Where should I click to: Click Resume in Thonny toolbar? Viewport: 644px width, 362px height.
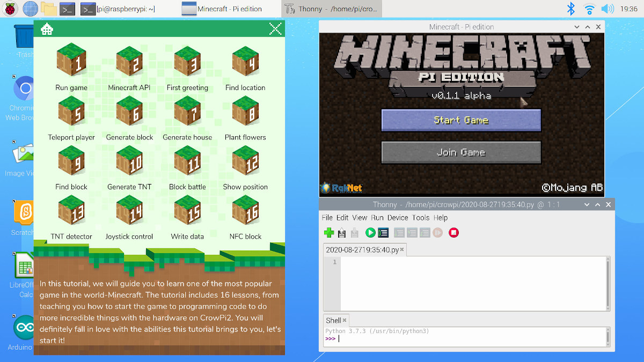(437, 233)
